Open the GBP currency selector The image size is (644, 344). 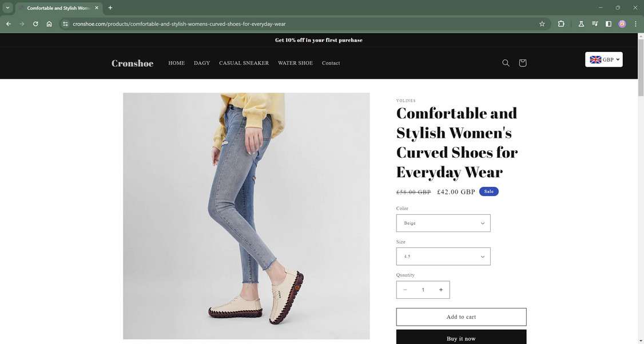click(x=603, y=59)
